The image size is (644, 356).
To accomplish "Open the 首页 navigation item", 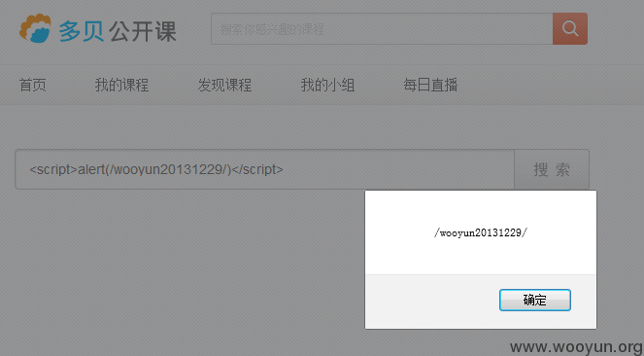I will pyautogui.click(x=32, y=85).
